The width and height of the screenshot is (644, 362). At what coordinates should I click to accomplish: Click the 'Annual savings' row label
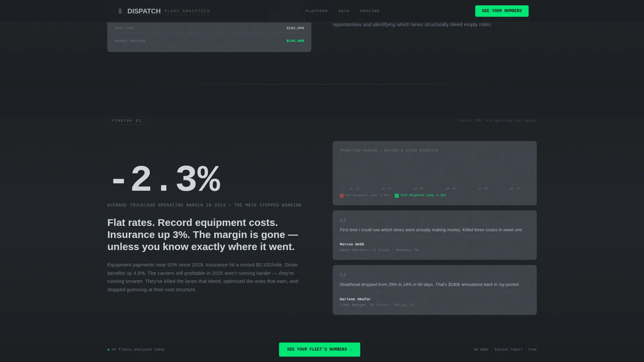click(130, 41)
